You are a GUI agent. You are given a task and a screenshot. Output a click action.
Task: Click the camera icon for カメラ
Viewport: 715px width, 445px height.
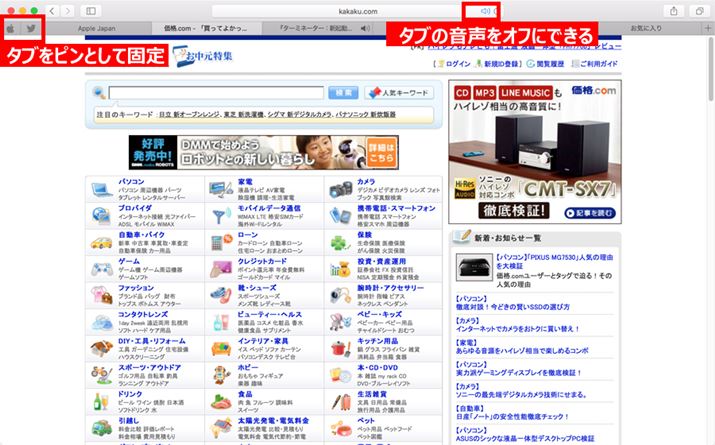[340, 190]
